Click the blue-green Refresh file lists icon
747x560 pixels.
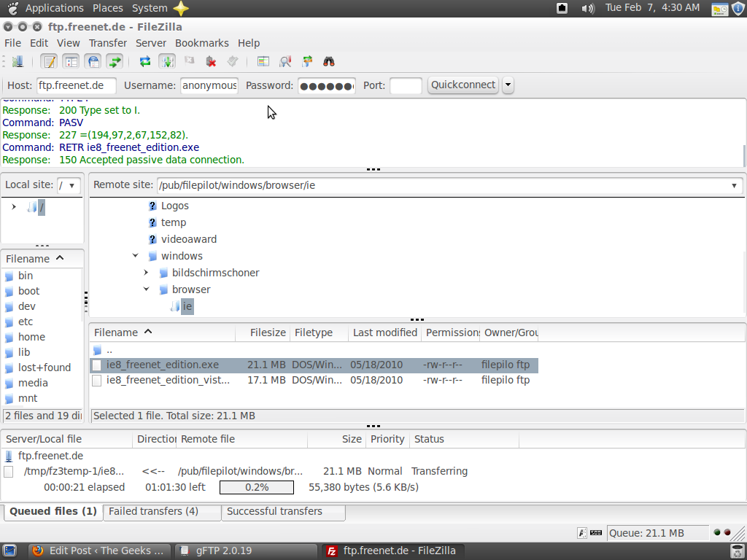(145, 61)
